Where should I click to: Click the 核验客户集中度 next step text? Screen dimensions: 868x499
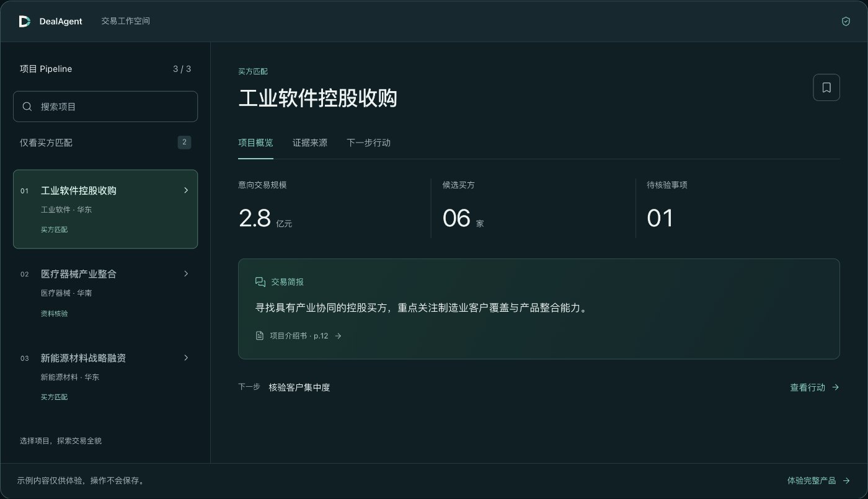tap(299, 387)
